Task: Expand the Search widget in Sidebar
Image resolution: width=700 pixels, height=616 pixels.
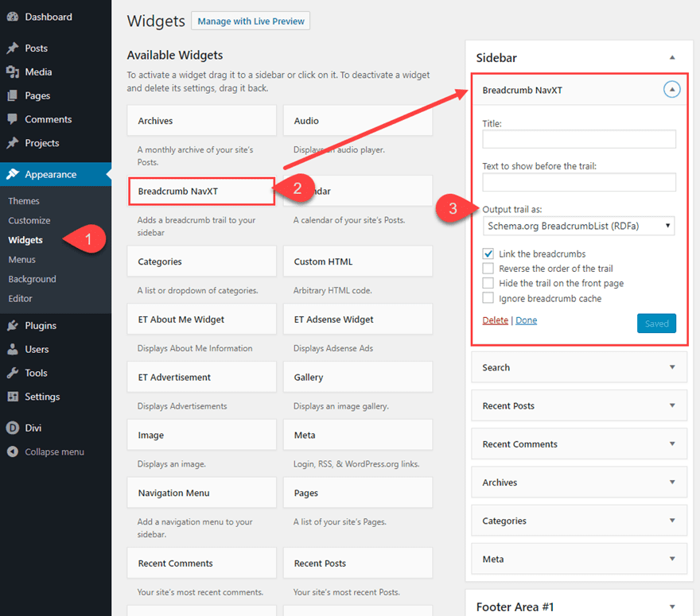Action: pyautogui.click(x=672, y=367)
